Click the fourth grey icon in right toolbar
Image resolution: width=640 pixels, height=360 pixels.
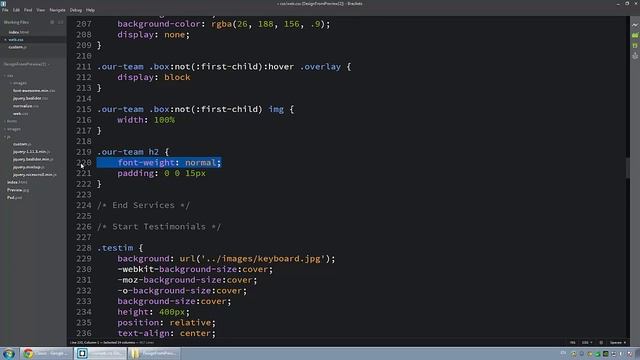(x=635, y=56)
